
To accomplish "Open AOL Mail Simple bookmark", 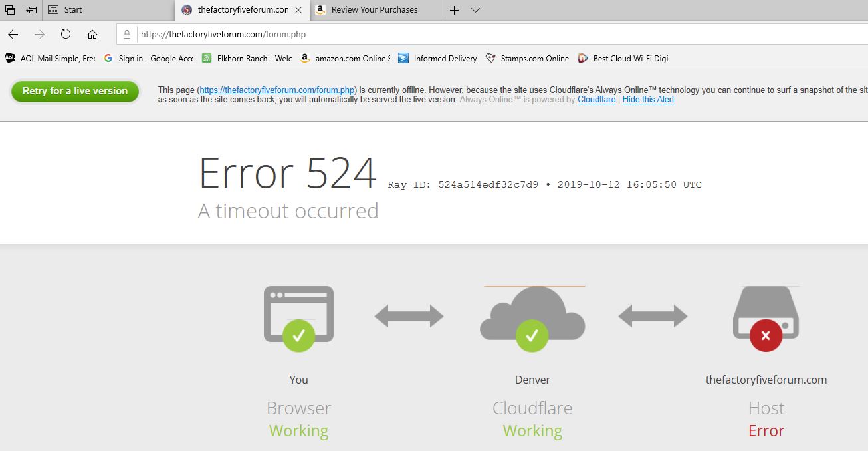I will pyautogui.click(x=50, y=59).
